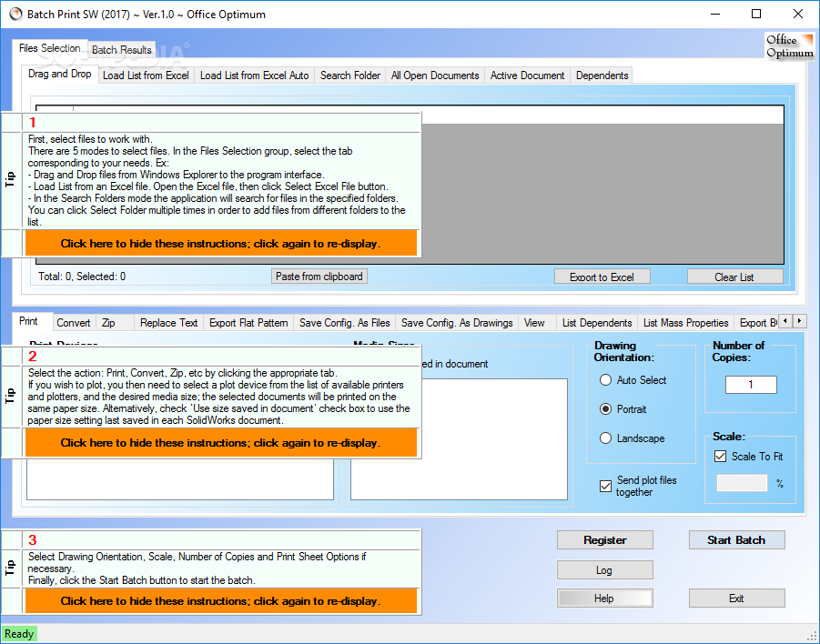Toggle Send plot files together

[638, 486]
